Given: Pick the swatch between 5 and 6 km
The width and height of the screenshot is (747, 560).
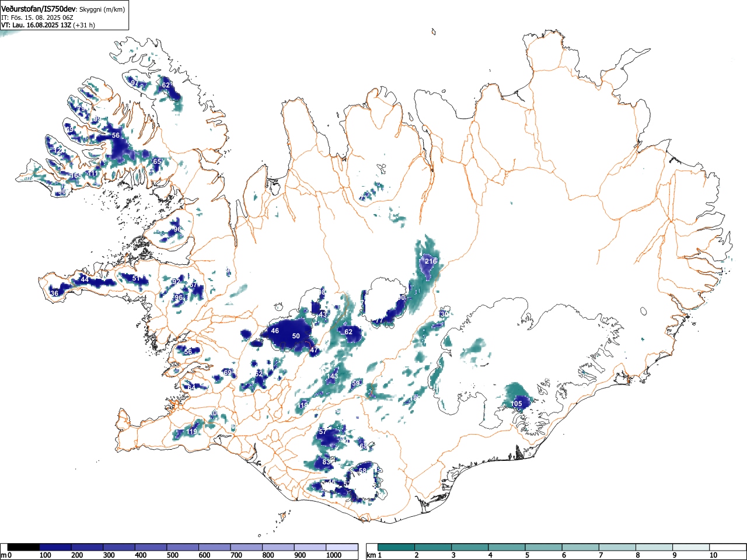Looking at the screenshot, I should tap(544, 547).
